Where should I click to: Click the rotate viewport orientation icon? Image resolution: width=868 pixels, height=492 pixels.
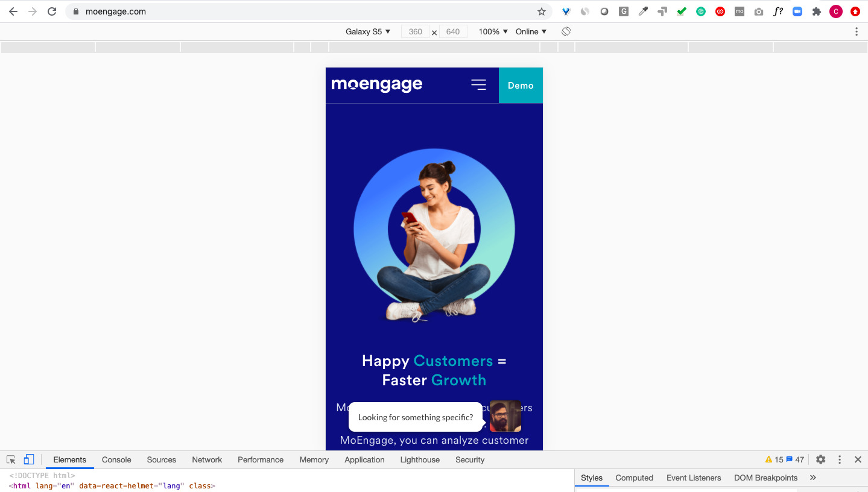(x=566, y=31)
